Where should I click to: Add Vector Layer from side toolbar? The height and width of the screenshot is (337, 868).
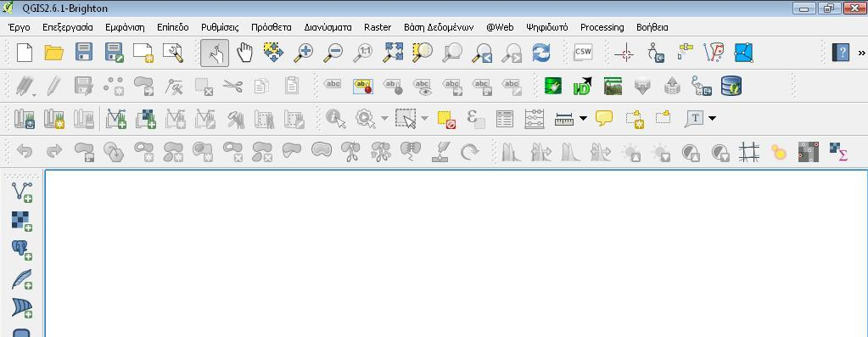pyautogui.click(x=22, y=192)
